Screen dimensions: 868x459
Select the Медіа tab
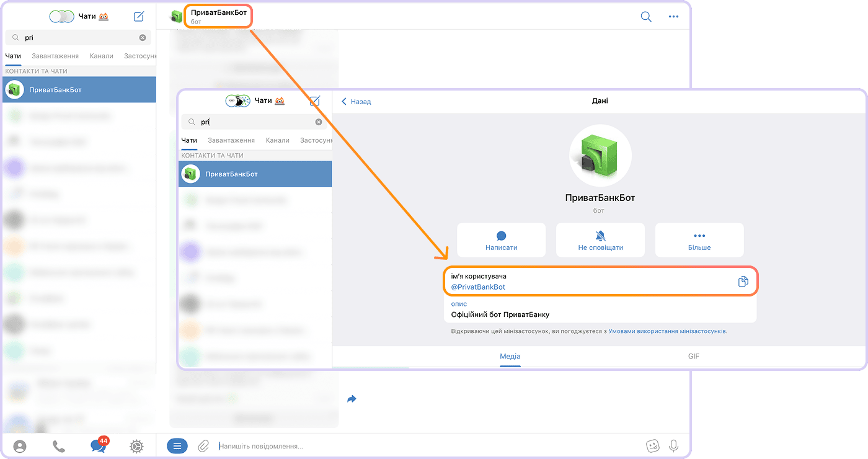pos(510,356)
